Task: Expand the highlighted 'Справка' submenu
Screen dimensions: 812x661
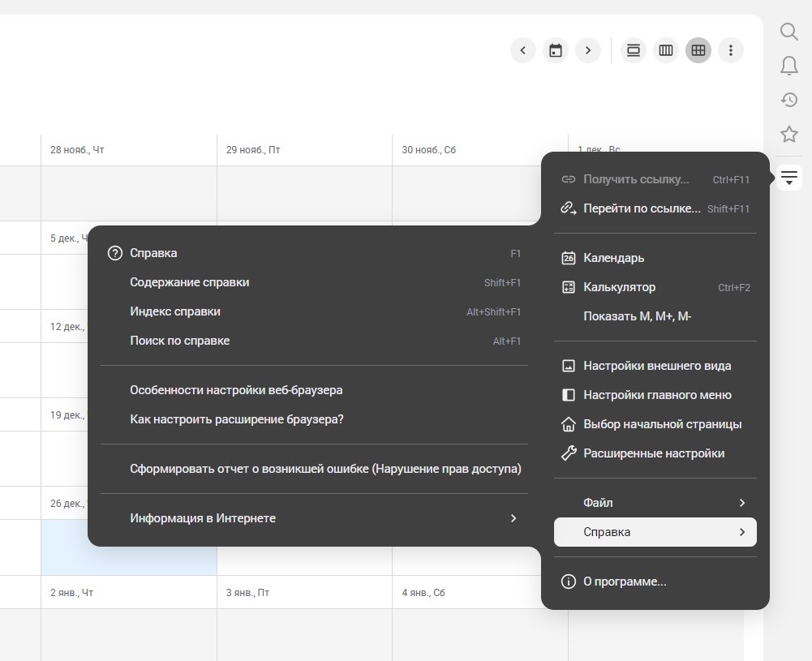Action: click(x=655, y=532)
